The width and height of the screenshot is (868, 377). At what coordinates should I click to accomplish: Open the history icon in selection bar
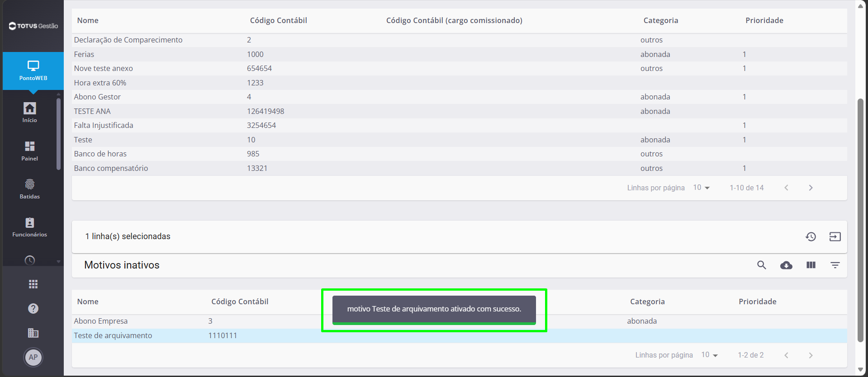(811, 236)
